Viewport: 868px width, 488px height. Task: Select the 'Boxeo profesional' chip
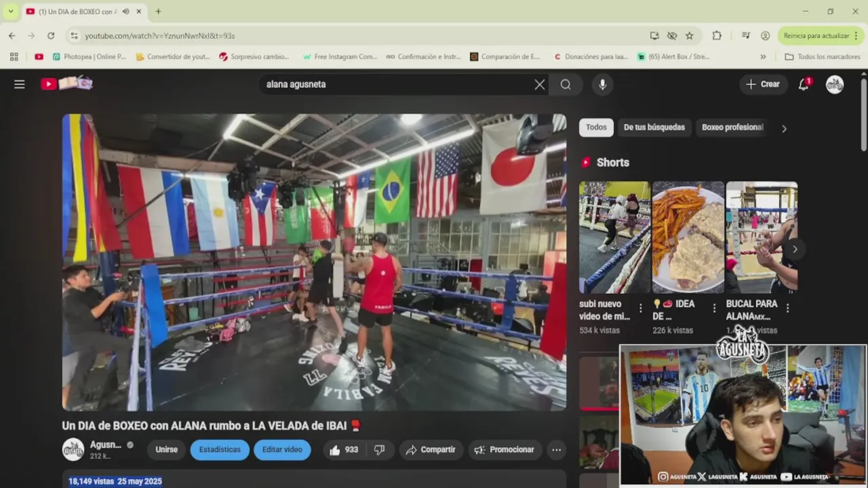(x=732, y=127)
